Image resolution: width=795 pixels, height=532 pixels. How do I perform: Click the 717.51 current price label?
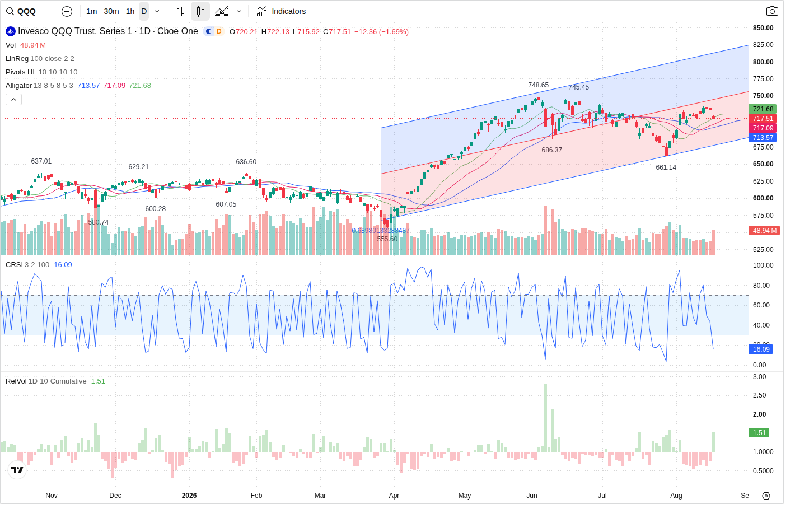tap(763, 119)
